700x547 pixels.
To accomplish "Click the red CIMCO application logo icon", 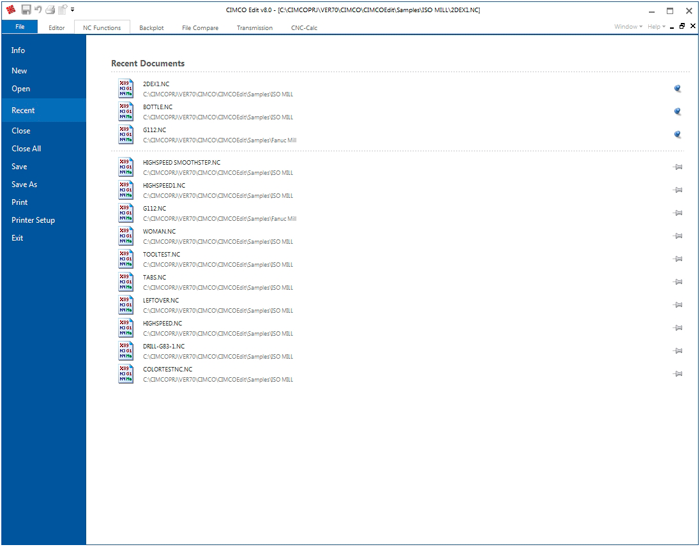I will 11,9.
